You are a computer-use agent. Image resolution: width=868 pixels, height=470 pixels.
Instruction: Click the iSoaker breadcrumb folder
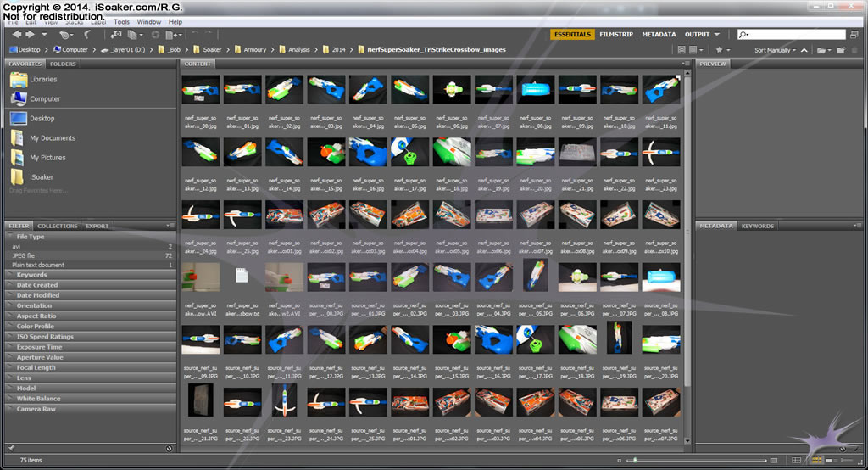207,49
